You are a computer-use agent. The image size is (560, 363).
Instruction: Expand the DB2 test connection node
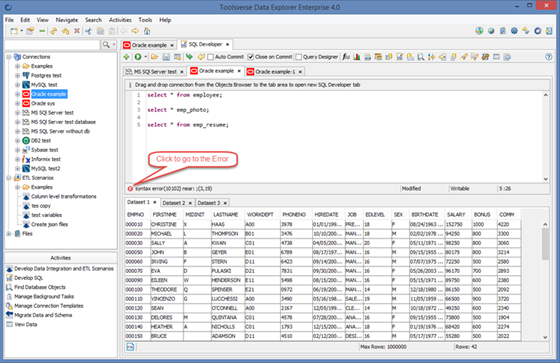coord(17,140)
